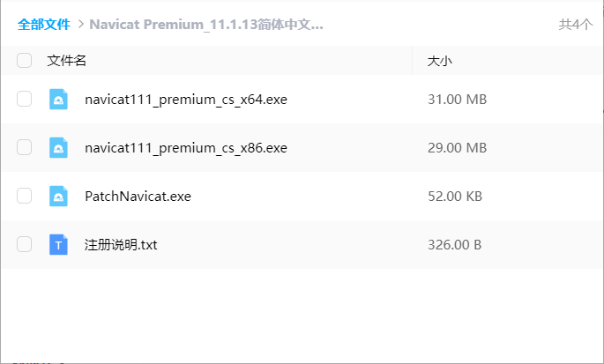This screenshot has height=364, width=604.
Task: Open navicat111_premium_cs_x86.exe file name
Action: [186, 148]
